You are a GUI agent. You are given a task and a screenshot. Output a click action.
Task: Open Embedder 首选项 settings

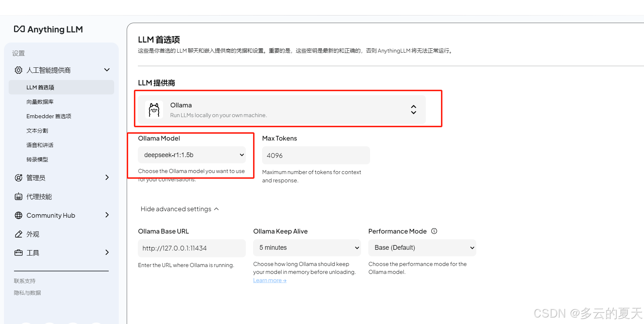49,116
